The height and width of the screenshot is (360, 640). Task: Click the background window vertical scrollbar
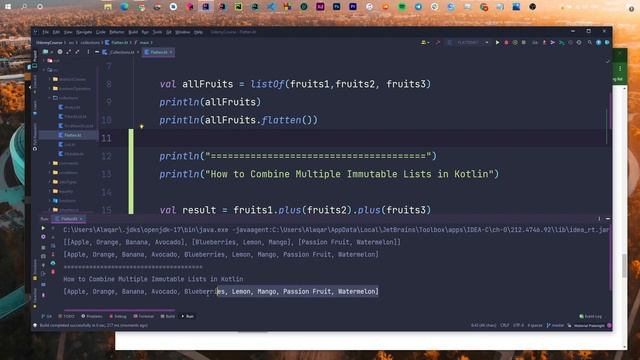[x=624, y=265]
